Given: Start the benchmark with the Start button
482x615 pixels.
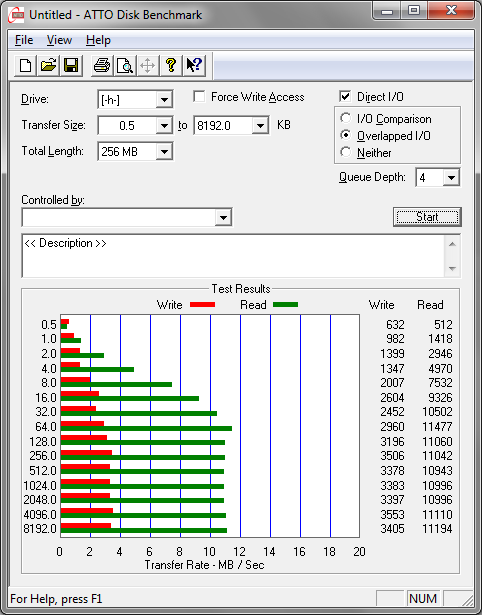Looking at the screenshot, I should [427, 217].
